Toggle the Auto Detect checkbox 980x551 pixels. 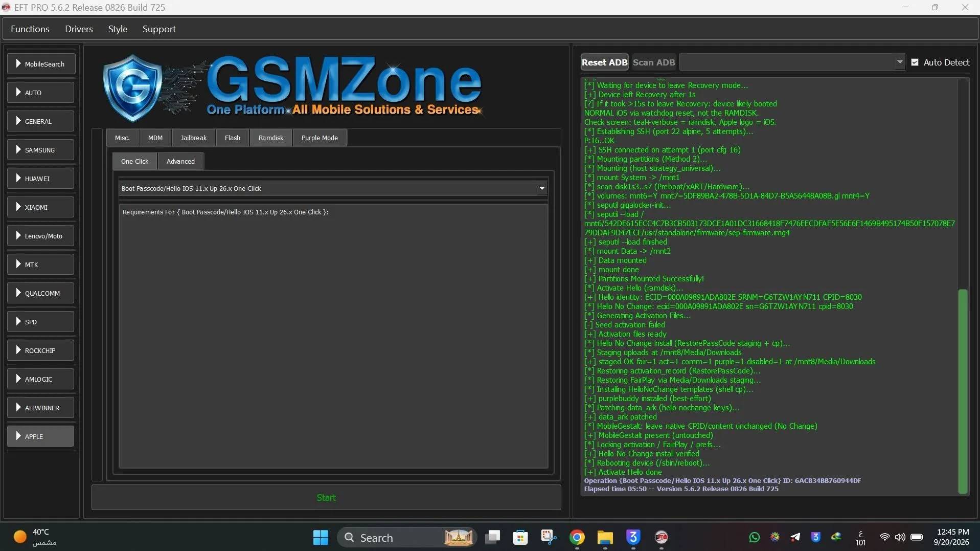click(x=915, y=62)
